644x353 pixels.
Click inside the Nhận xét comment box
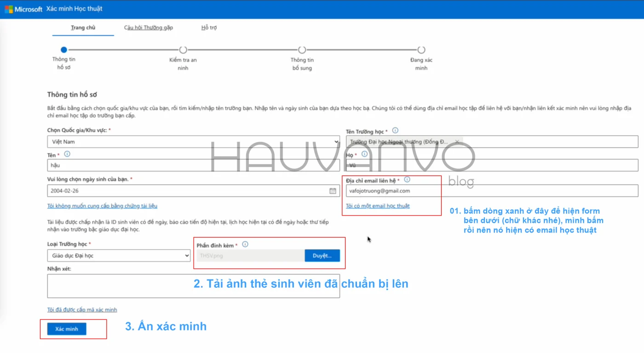[193, 286]
